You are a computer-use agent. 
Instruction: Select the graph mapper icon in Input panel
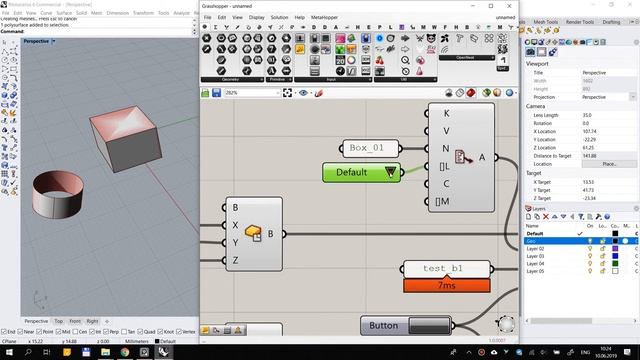351,71
